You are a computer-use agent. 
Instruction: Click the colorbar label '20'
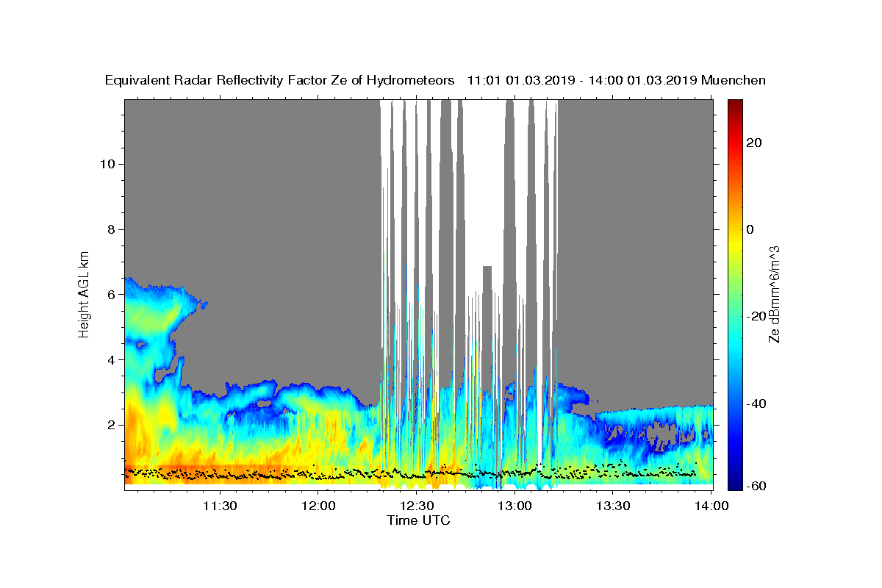(753, 143)
